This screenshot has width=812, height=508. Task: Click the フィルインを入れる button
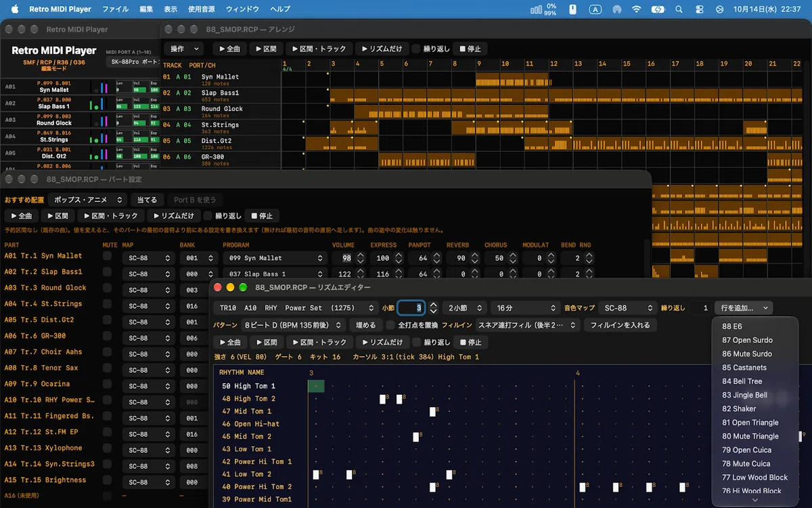(x=620, y=325)
